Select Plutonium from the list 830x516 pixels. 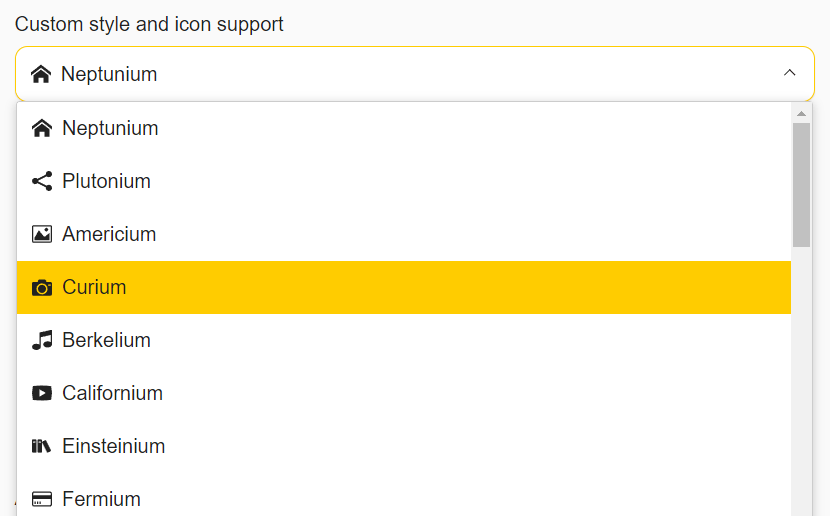[x=404, y=182]
